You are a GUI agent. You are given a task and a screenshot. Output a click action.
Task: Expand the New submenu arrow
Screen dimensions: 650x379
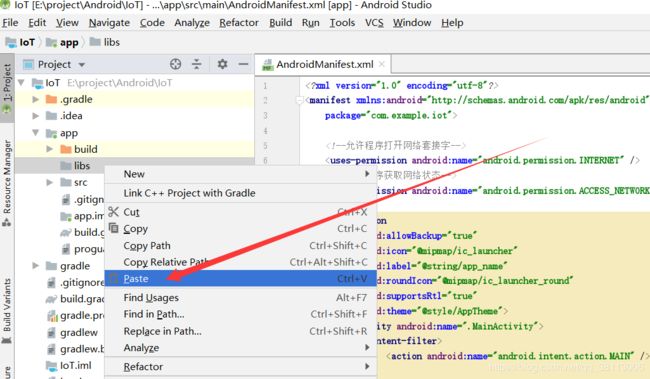367,174
